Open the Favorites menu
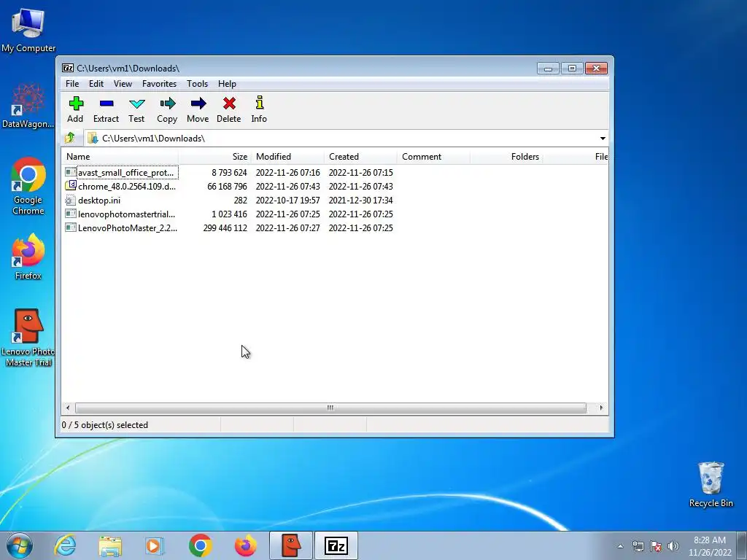 point(159,84)
